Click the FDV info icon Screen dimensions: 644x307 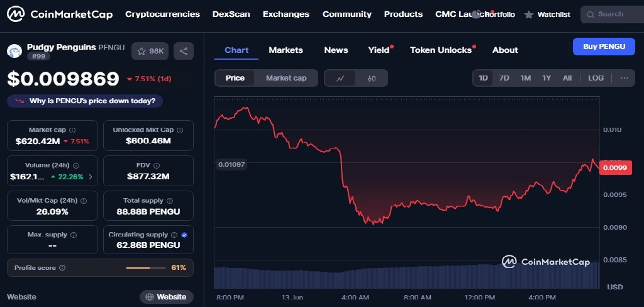pyautogui.click(x=157, y=165)
